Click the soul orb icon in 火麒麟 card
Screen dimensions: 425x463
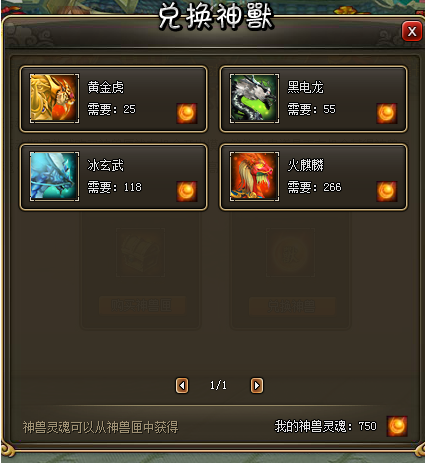pos(387,191)
